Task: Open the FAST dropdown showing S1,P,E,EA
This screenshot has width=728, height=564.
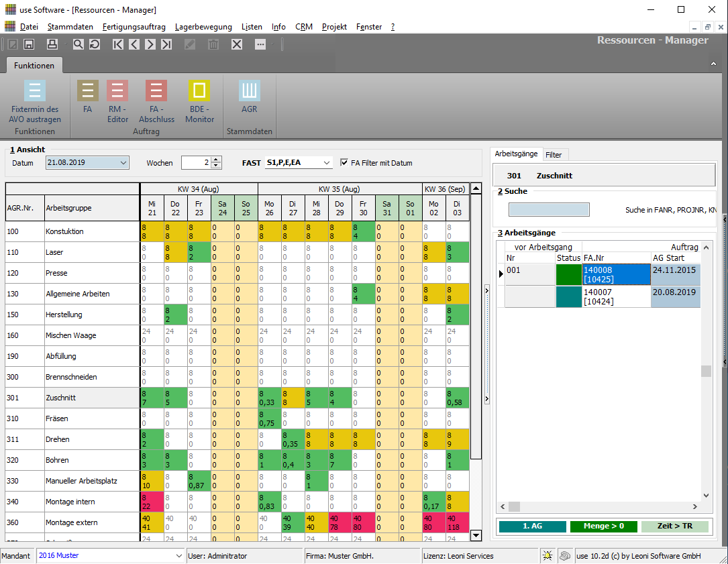Action: tap(326, 163)
